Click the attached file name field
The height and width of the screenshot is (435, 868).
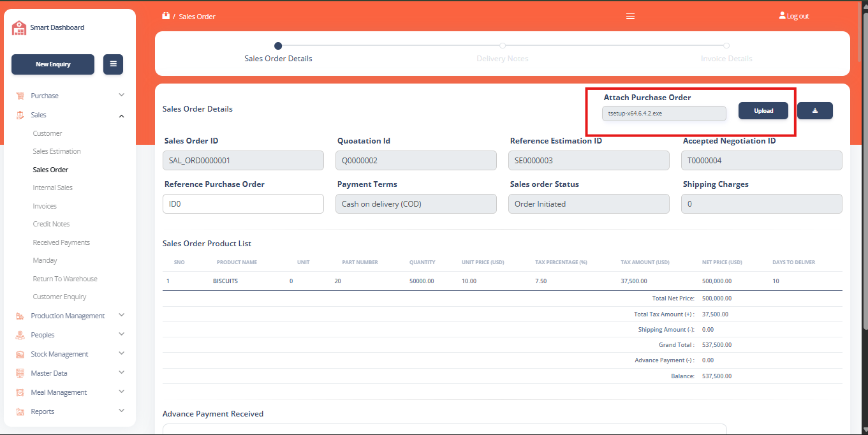click(664, 113)
